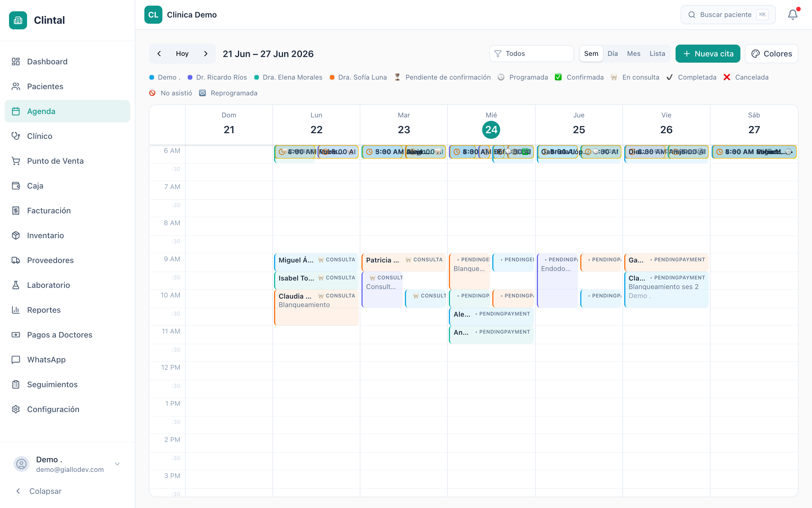Switch to Lista view
Viewport: 812px width, 508px height.
pyautogui.click(x=657, y=54)
